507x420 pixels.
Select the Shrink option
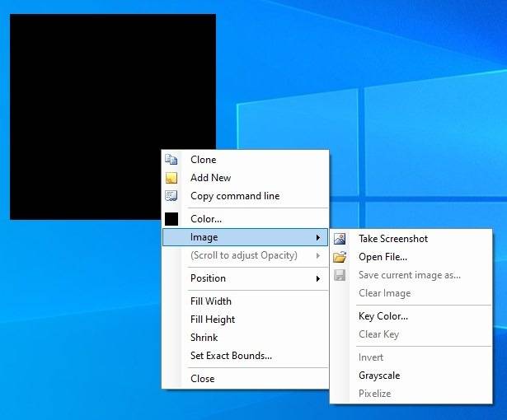pos(245,338)
